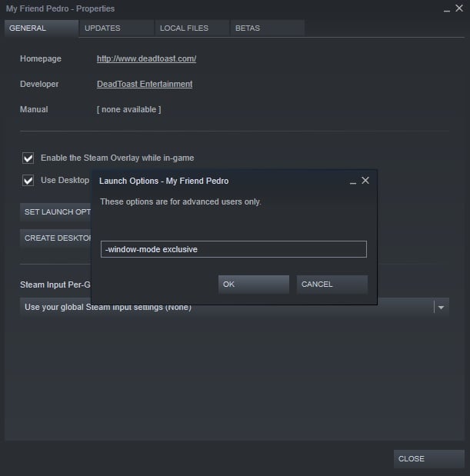Close the Launch Options dialog using X
470x476 pixels.
pos(365,181)
